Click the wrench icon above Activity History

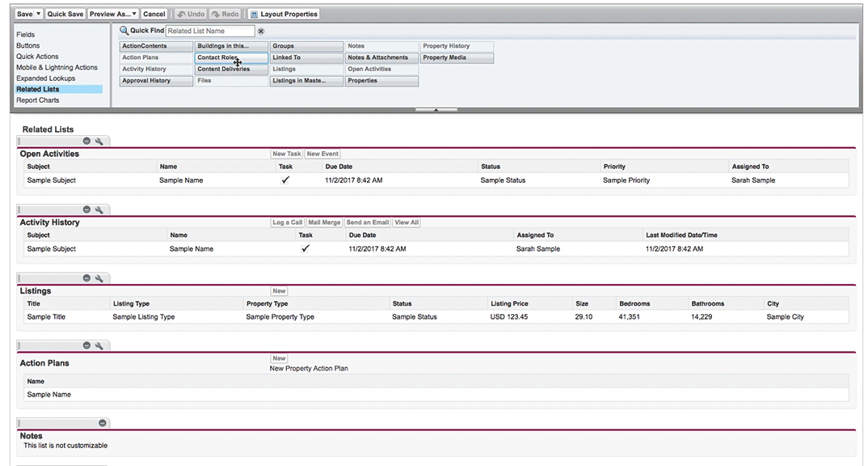[x=99, y=210]
